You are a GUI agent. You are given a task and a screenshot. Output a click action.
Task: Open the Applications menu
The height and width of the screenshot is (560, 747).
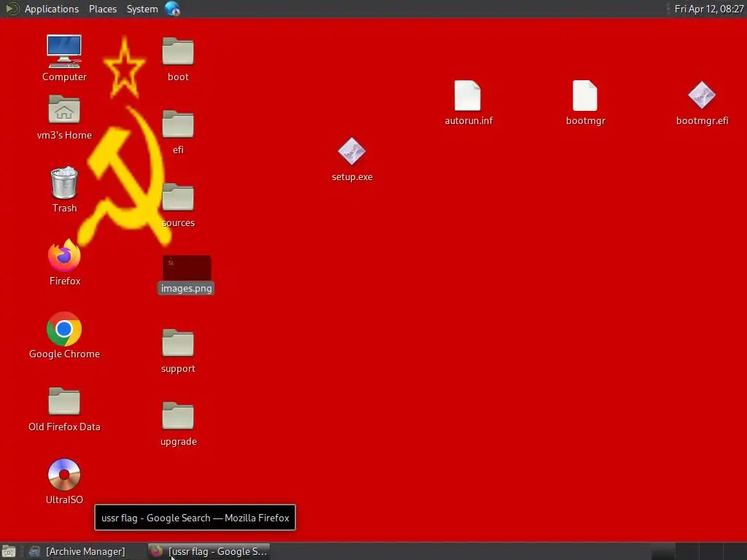52,9
